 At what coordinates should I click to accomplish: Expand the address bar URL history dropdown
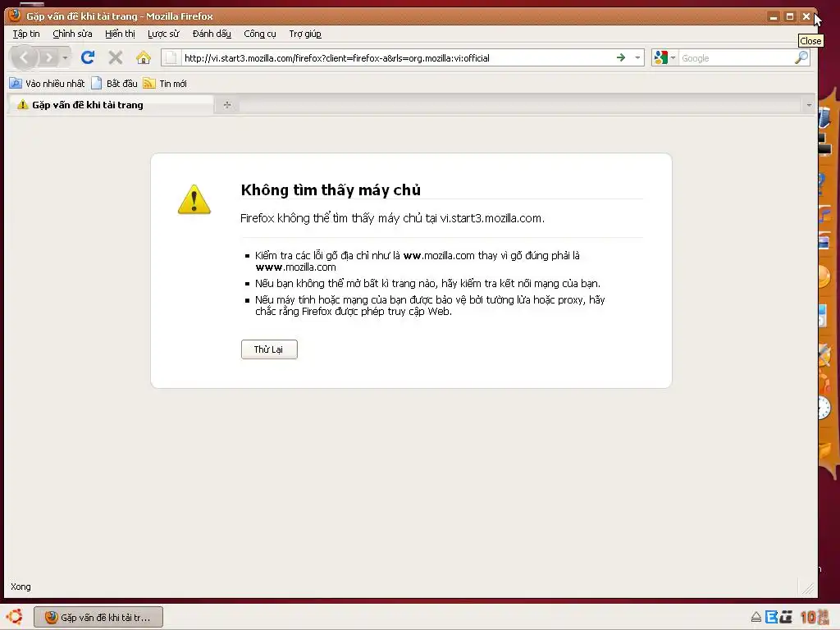click(637, 57)
